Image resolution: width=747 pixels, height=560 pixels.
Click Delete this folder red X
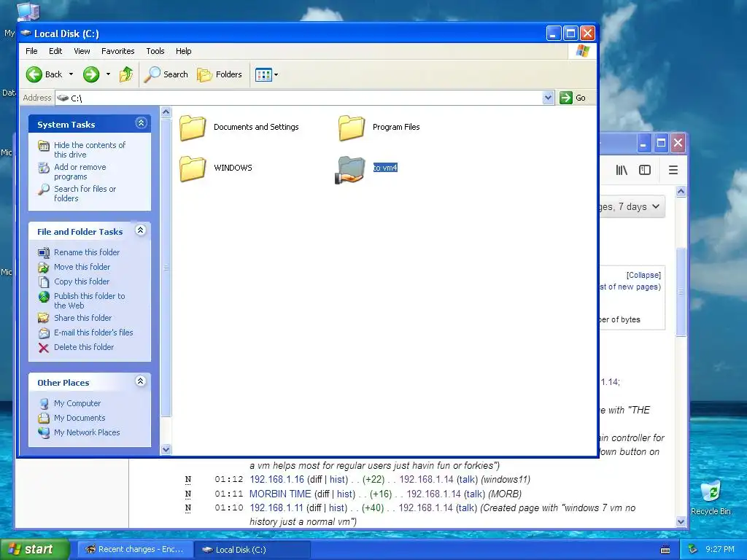pyautogui.click(x=43, y=348)
